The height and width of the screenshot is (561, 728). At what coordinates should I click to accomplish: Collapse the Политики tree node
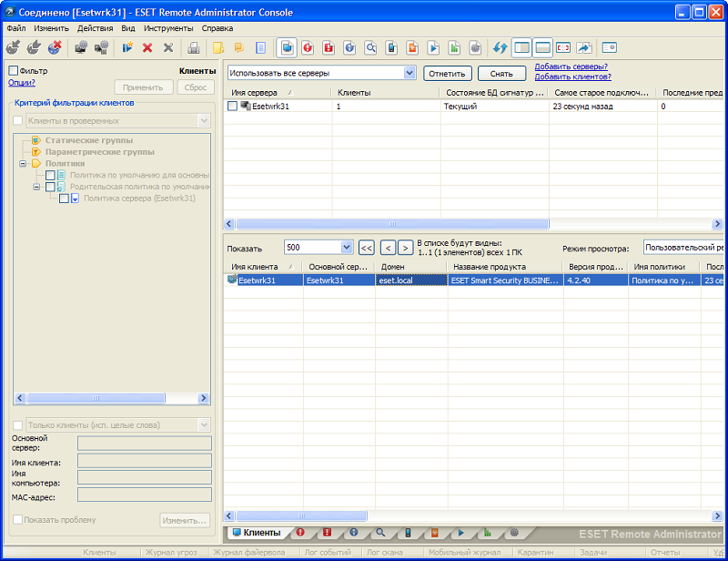point(23,164)
